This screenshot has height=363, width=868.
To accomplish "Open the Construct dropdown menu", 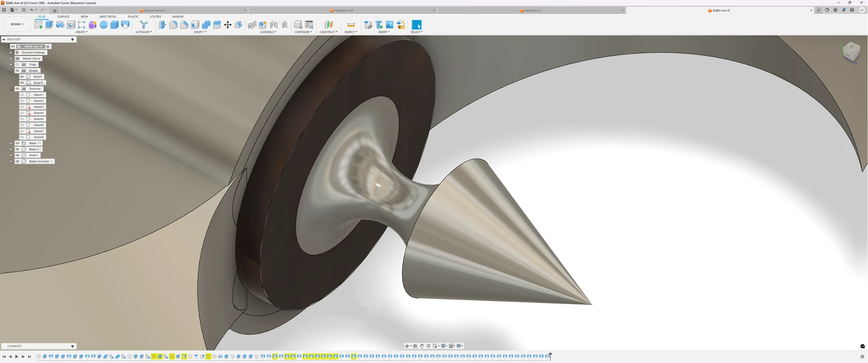I will [x=328, y=32].
